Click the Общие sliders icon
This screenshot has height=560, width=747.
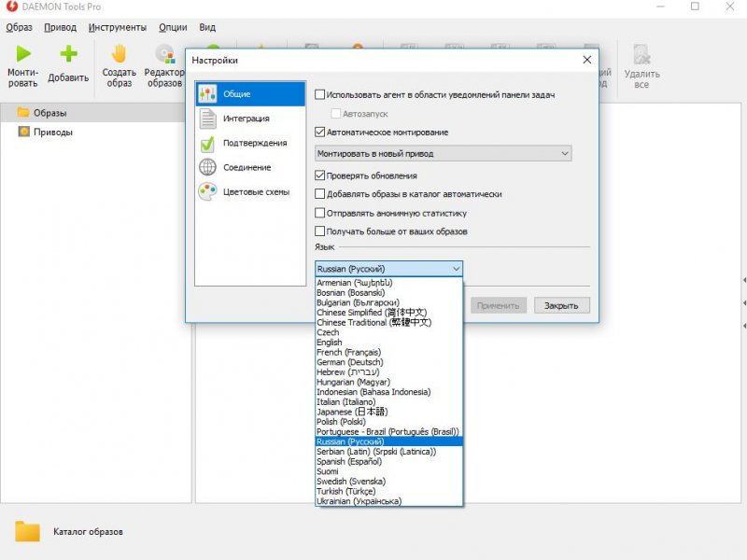[x=207, y=94]
